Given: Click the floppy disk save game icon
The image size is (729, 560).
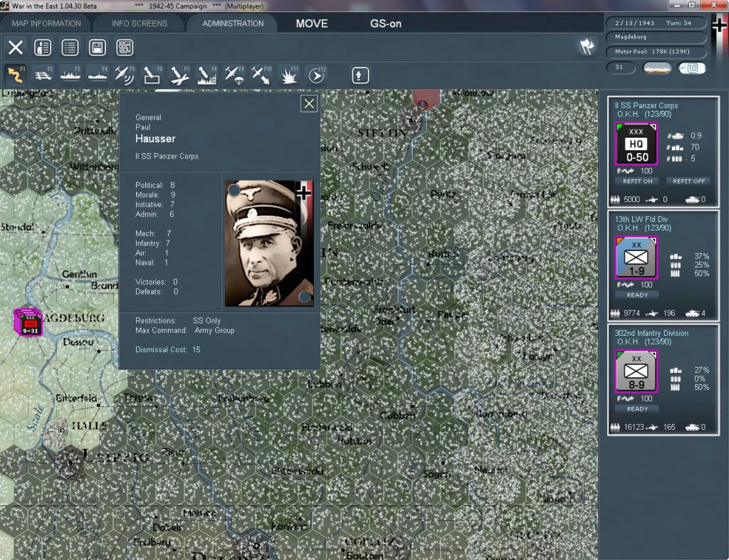Looking at the screenshot, I should tap(97, 48).
